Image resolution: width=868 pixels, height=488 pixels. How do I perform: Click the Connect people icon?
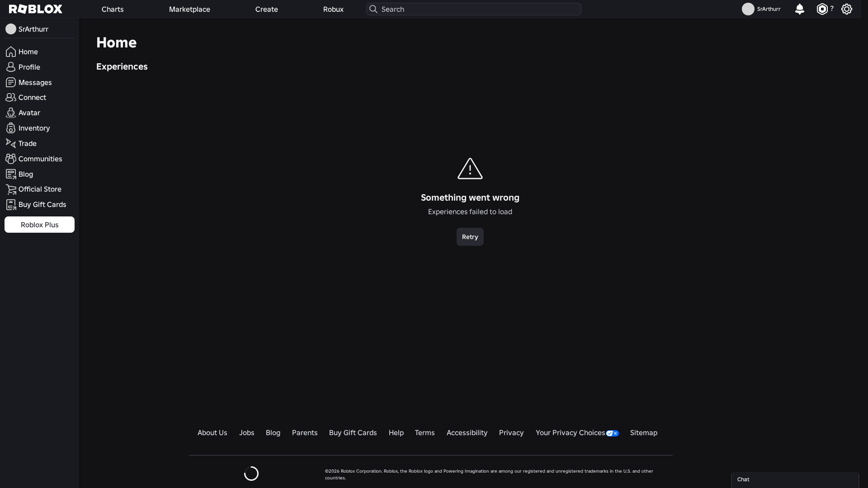click(11, 97)
